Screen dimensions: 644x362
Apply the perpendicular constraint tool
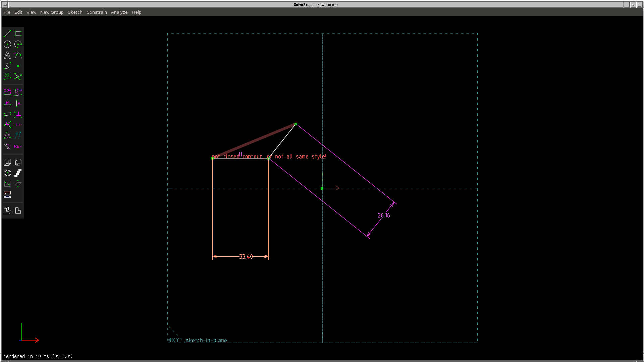[18, 114]
